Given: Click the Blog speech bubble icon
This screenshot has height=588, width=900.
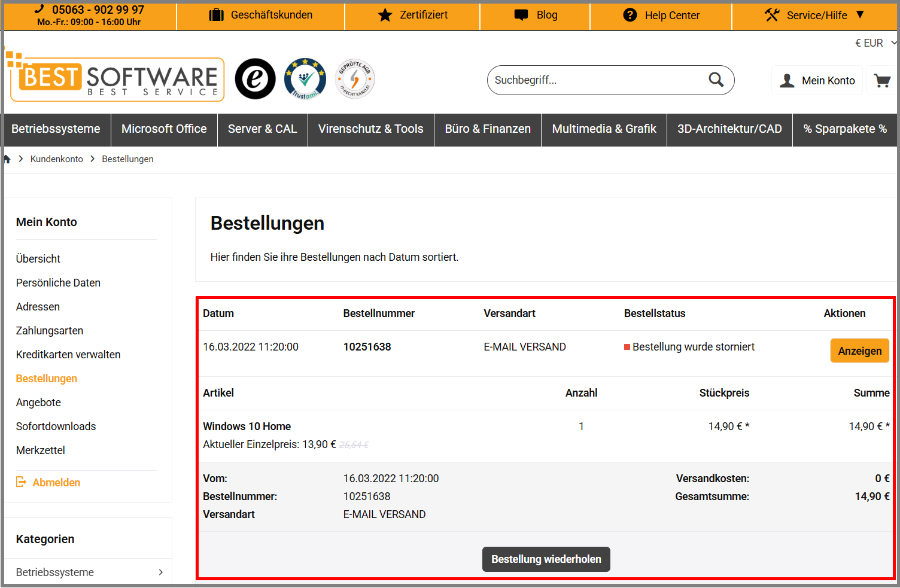Looking at the screenshot, I should 521,15.
